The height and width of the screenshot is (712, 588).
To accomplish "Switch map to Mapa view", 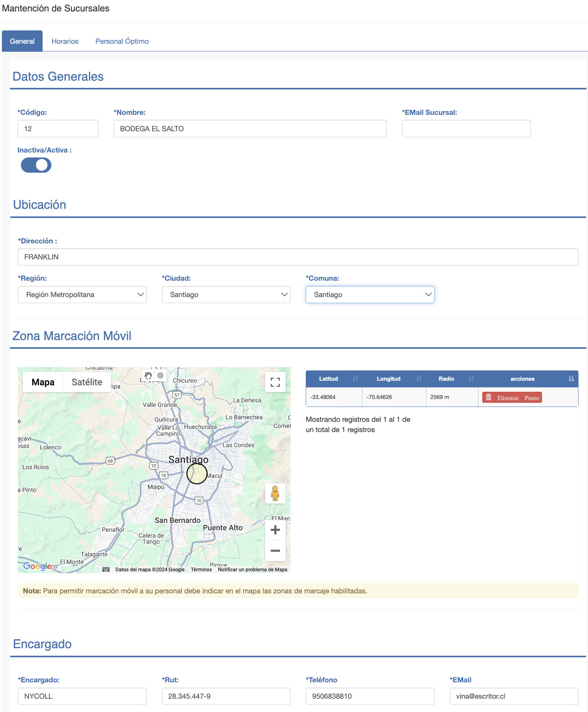I will coord(43,382).
